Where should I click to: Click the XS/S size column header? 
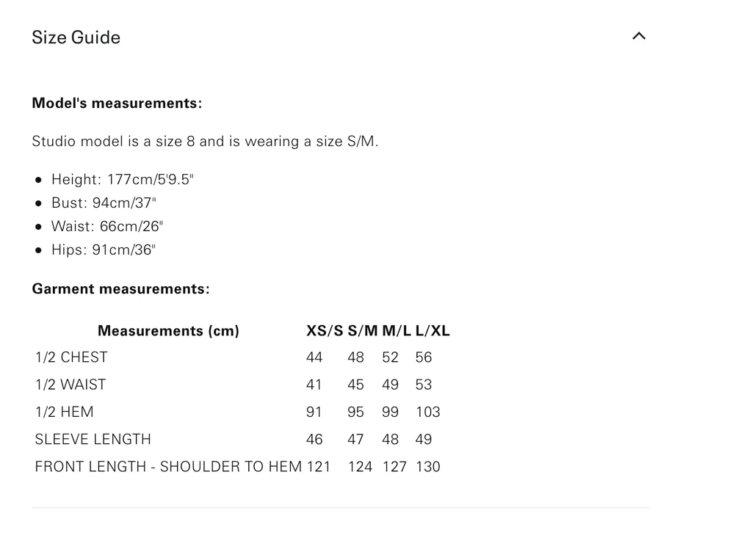[x=325, y=331]
